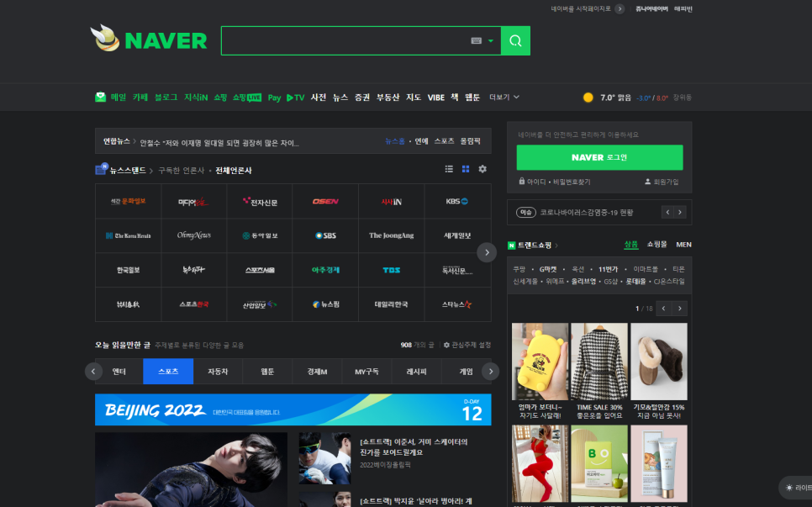This screenshot has height=507, width=812.
Task: Open 관심주제 설정 gear settings
Action: click(467, 345)
